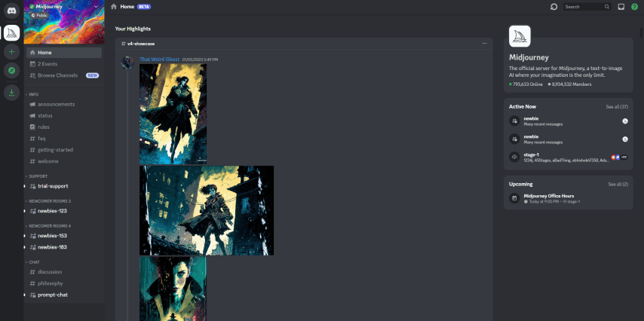Click the green Help question mark icon

tap(633, 7)
